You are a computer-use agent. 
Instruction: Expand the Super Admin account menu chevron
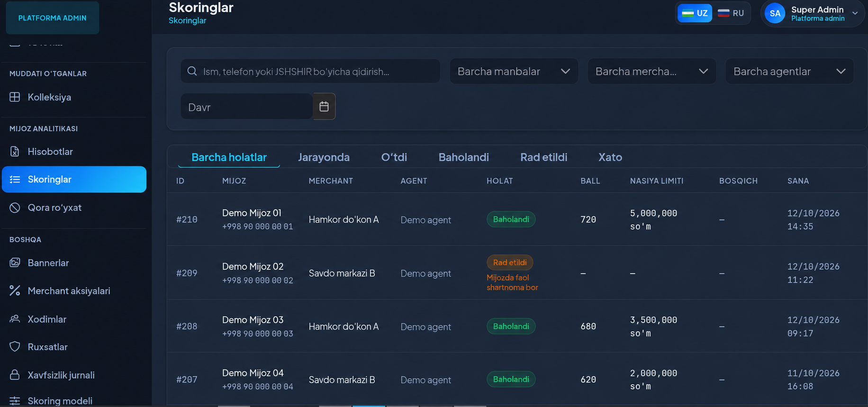coord(855,13)
